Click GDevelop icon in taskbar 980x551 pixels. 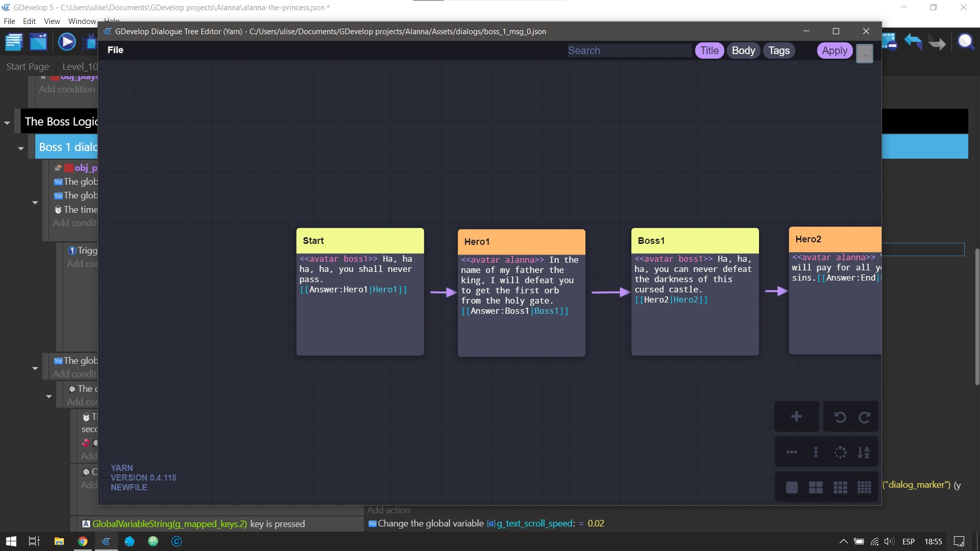click(106, 541)
